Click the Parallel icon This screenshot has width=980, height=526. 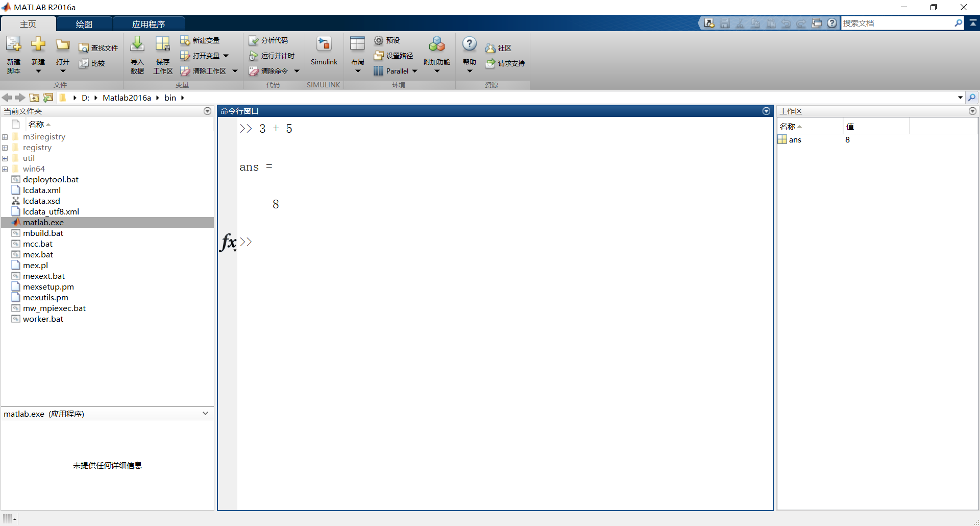click(x=378, y=71)
